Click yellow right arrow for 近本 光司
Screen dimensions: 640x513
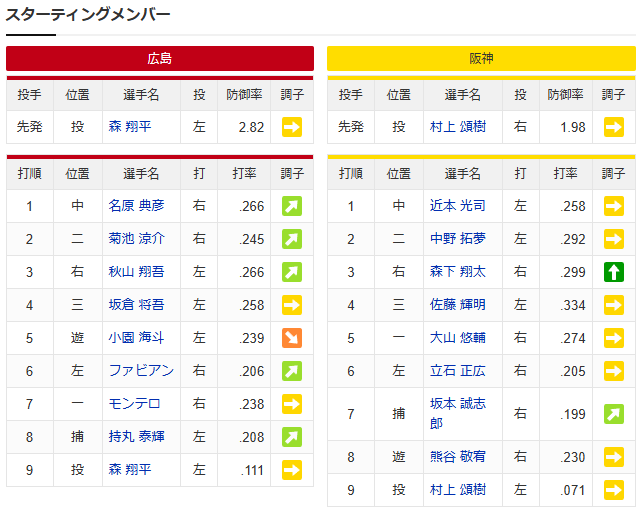[x=613, y=206]
